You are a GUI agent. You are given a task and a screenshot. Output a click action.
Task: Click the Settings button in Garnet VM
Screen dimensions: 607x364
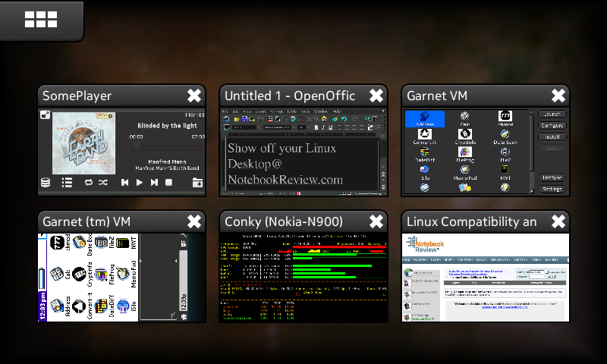[552, 189]
